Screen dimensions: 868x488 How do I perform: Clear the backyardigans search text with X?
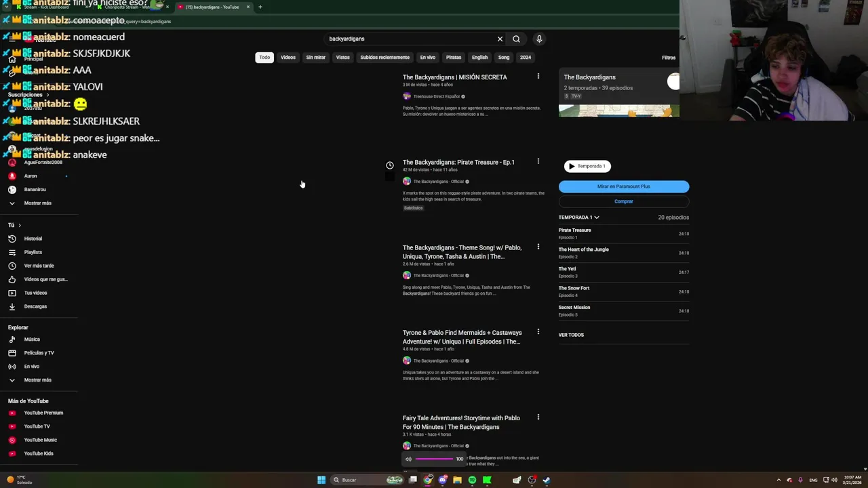500,39
